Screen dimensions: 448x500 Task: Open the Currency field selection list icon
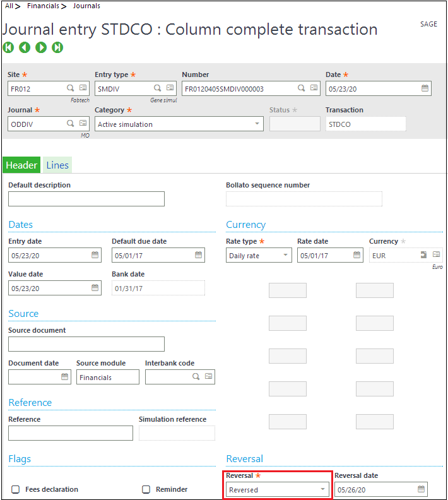(x=436, y=254)
